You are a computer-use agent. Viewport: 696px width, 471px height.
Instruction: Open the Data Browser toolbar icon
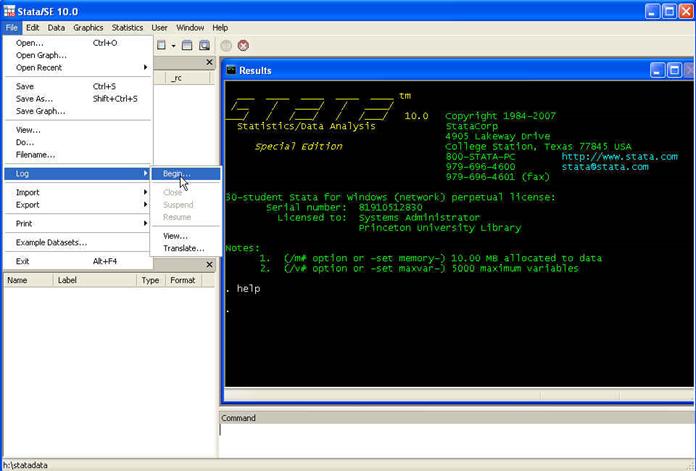click(x=204, y=45)
